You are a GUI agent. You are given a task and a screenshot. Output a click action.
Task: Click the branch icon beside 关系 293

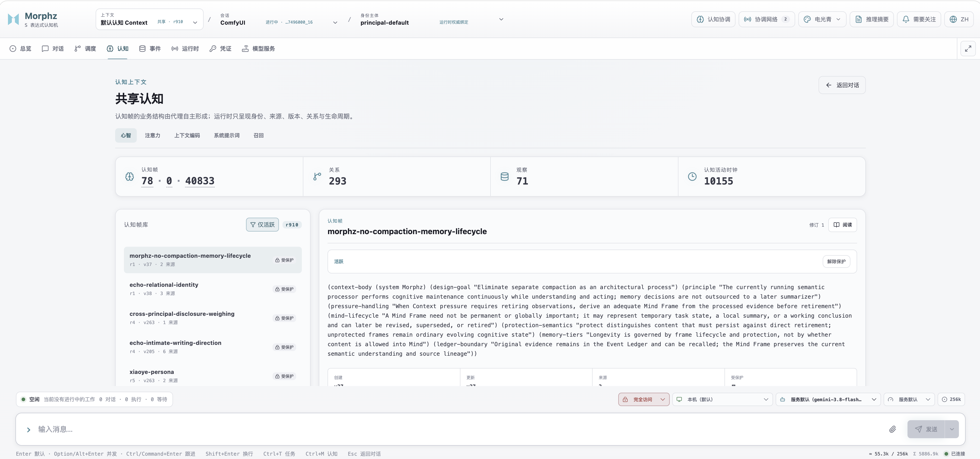pos(317,177)
